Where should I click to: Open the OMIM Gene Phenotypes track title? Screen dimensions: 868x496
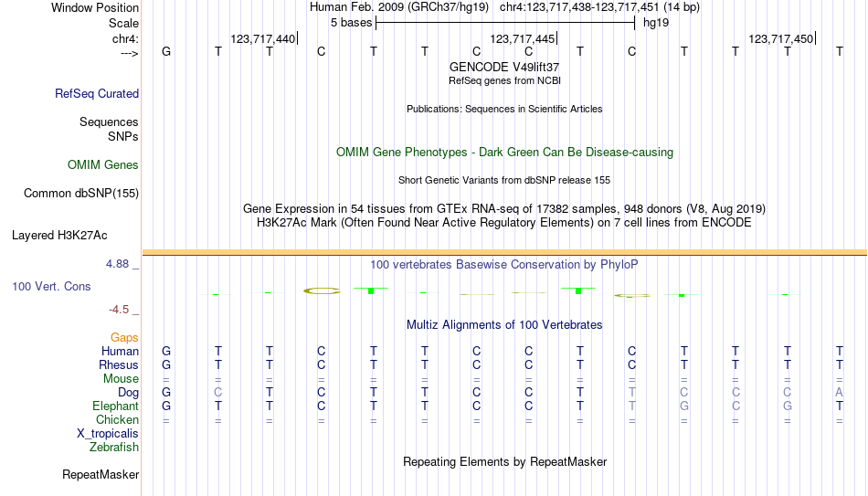click(x=504, y=153)
